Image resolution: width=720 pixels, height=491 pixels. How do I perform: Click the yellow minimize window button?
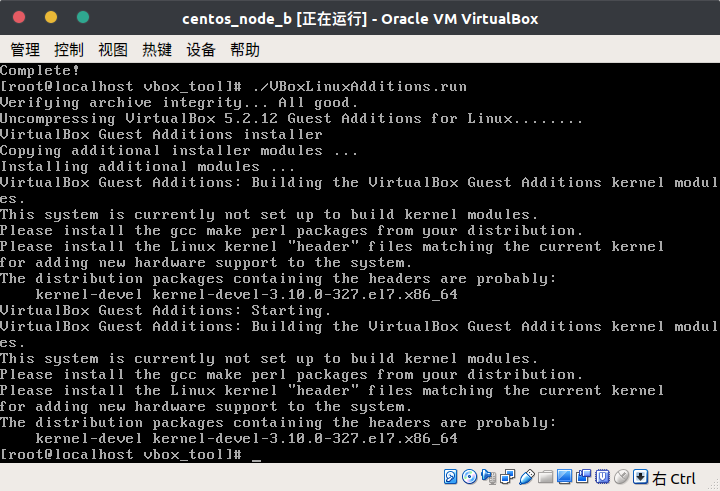(51, 17)
